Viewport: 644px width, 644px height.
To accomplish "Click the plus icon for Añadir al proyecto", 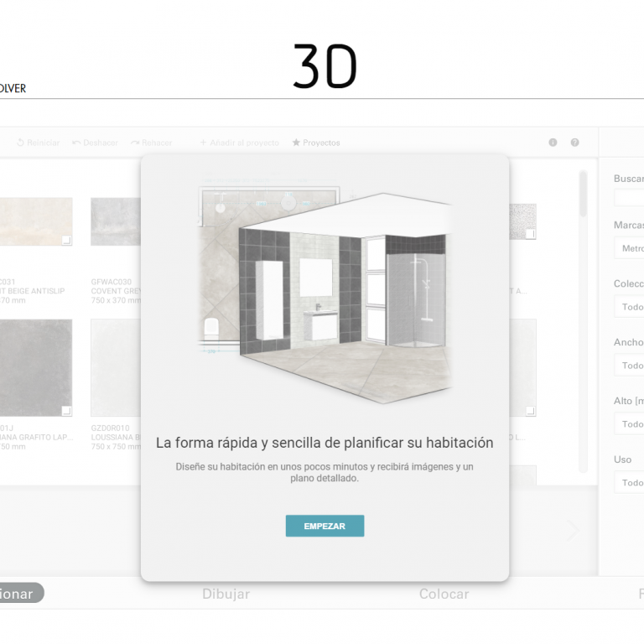I will pos(203,143).
